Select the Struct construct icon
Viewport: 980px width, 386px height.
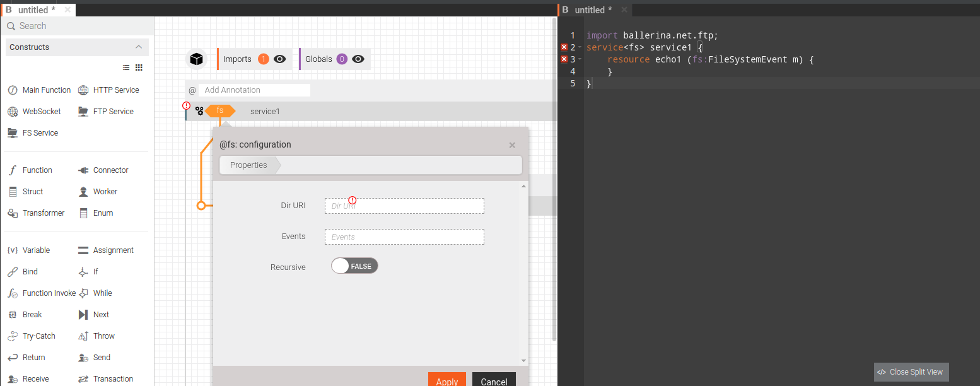[x=12, y=192]
